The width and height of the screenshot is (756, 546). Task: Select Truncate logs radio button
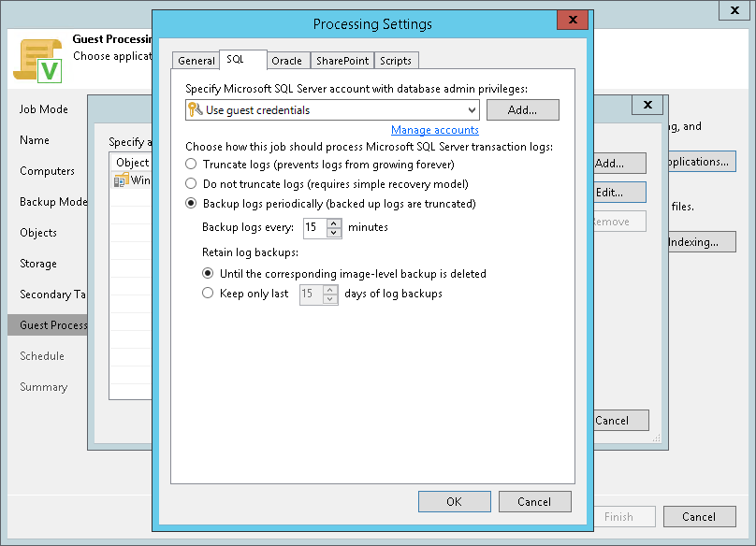[x=191, y=164]
